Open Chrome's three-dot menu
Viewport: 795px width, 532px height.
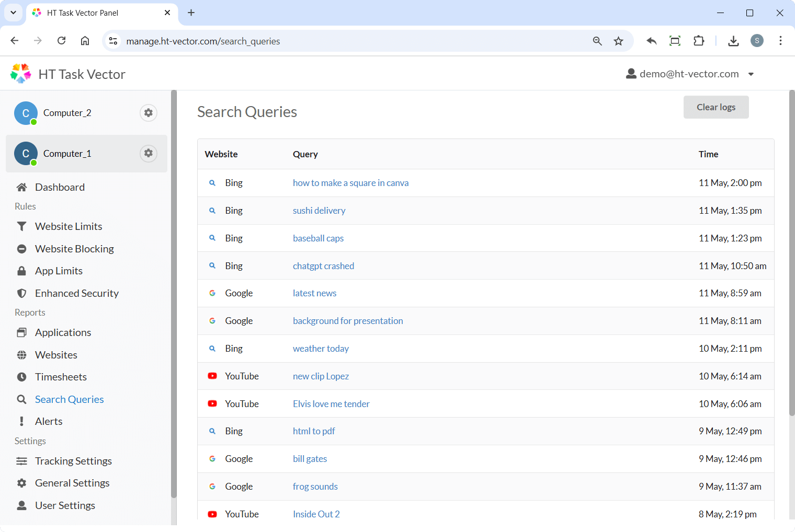(x=780, y=41)
